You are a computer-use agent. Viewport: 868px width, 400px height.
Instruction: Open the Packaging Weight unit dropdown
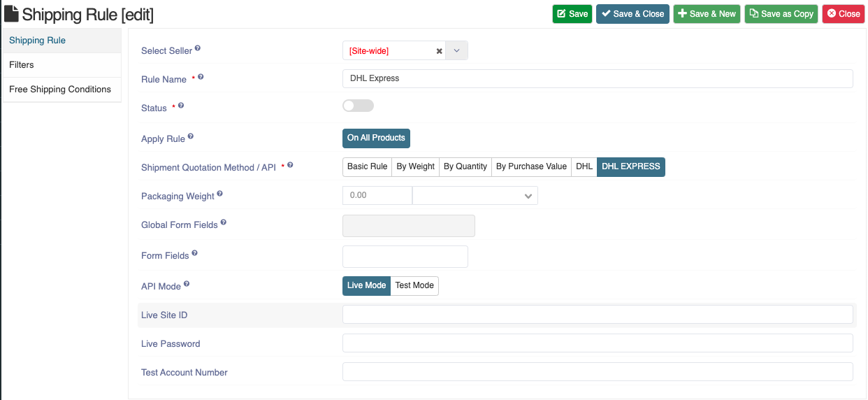[x=475, y=196]
